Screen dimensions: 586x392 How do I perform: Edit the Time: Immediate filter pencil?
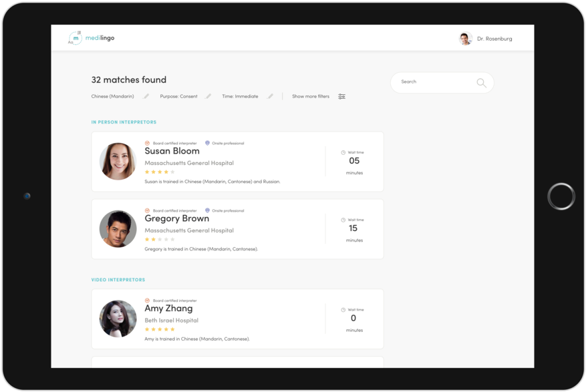pos(271,97)
